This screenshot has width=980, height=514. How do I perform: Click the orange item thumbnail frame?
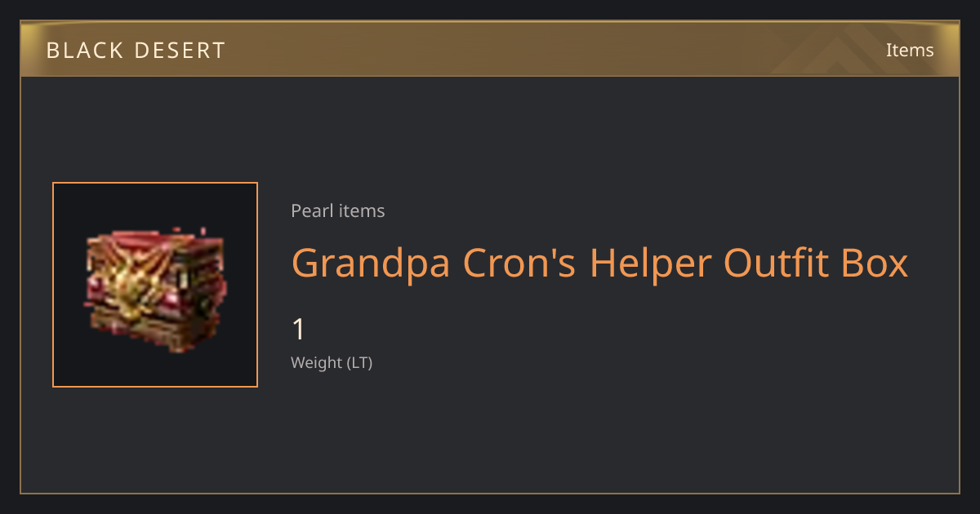155,285
